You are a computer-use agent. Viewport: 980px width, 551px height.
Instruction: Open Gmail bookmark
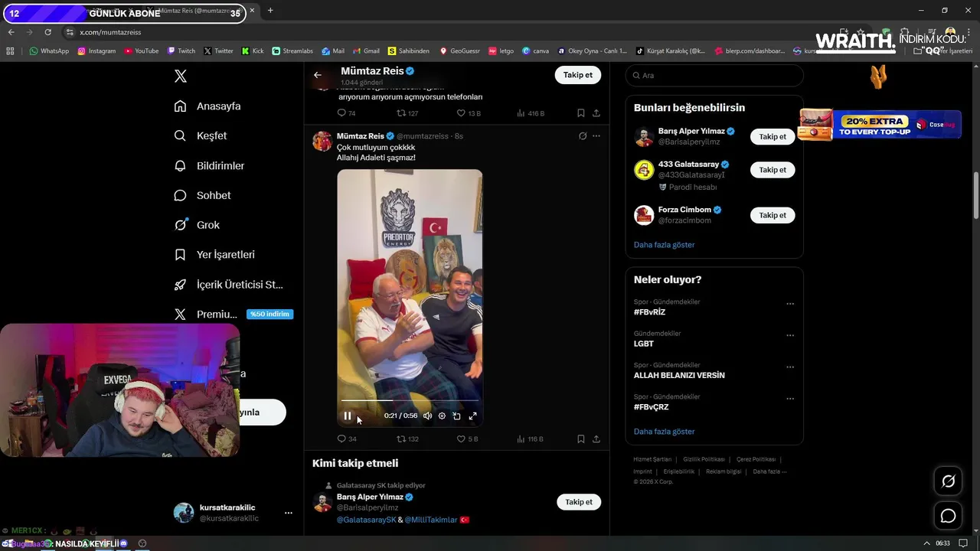366,51
